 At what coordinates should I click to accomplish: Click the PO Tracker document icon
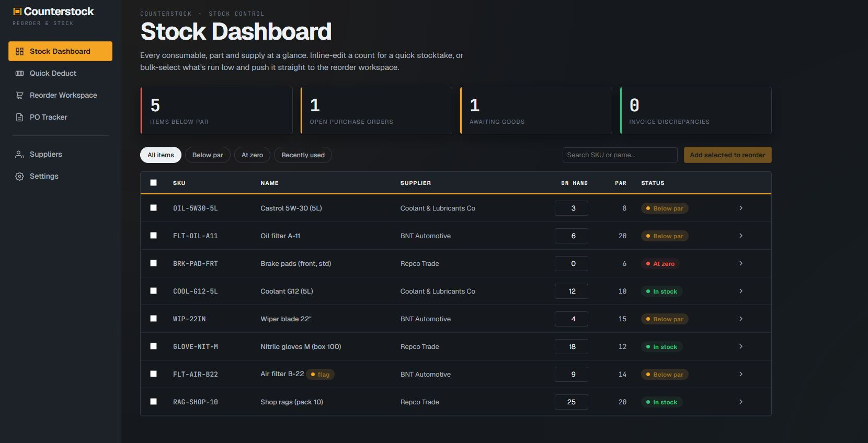(19, 117)
